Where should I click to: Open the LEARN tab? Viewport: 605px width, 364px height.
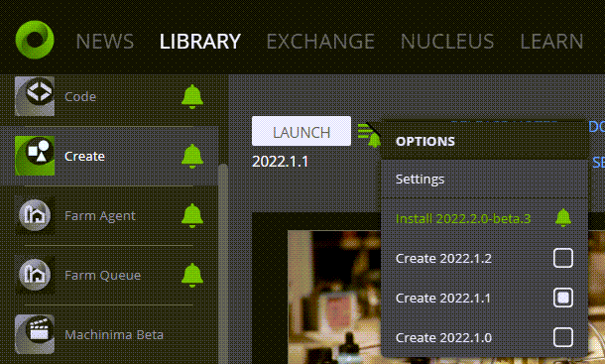(x=551, y=42)
